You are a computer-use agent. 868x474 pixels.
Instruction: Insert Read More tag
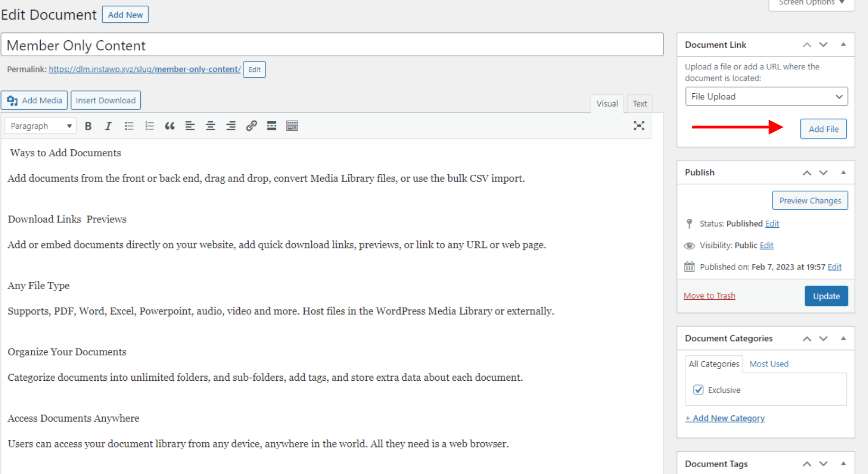272,126
